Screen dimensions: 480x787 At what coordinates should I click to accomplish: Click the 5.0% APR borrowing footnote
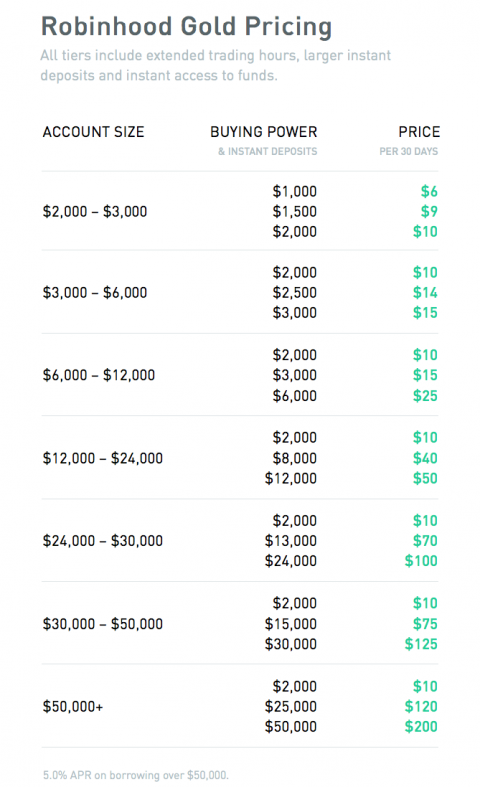click(136, 775)
